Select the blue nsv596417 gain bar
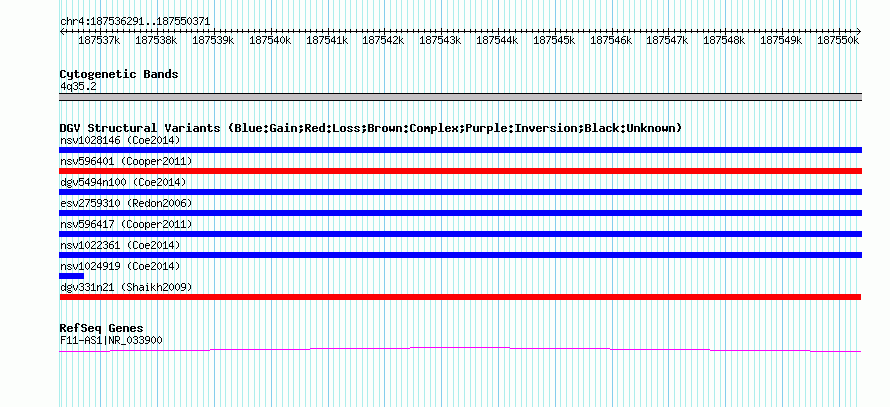890x407 pixels. (460, 234)
